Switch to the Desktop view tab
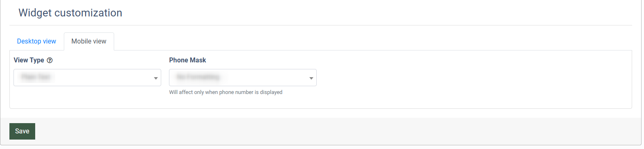Screen dimensions: 644x149 click(x=36, y=41)
